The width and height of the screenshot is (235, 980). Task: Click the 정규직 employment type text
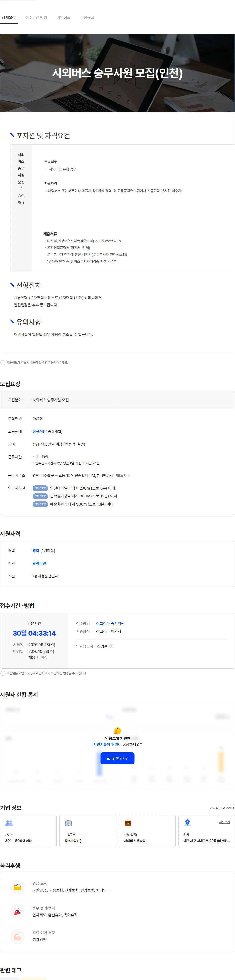[x=38, y=431]
